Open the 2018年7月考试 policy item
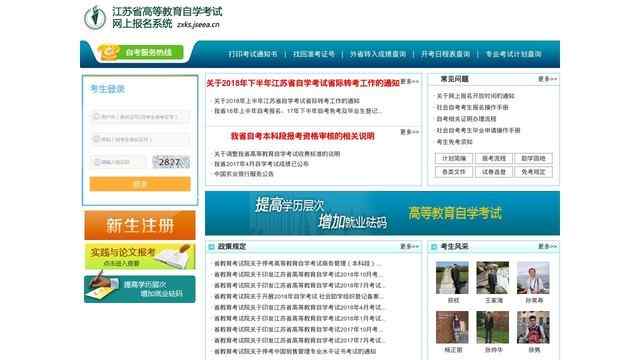The height and width of the screenshot is (360, 640). (x=300, y=285)
